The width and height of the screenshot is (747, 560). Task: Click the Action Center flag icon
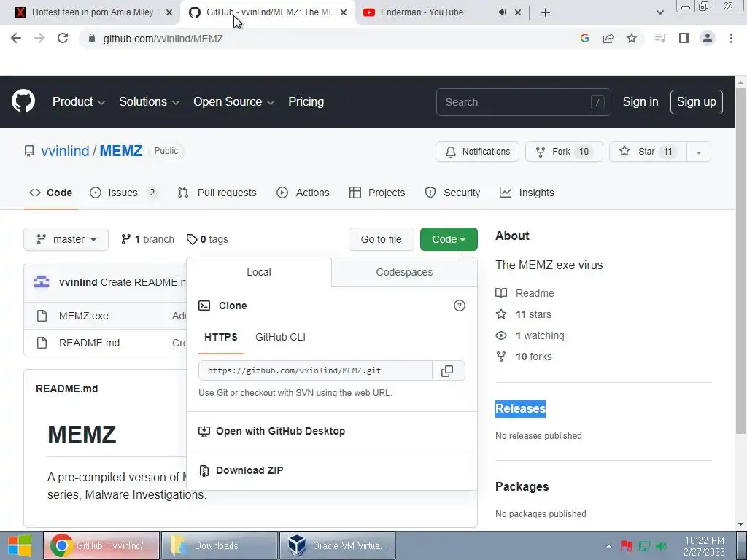click(627, 546)
